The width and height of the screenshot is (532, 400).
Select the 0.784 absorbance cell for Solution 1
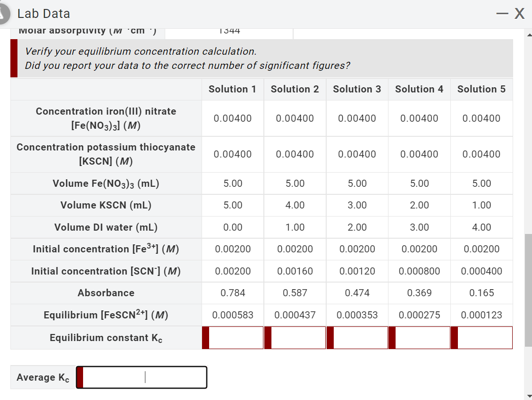pos(232,293)
